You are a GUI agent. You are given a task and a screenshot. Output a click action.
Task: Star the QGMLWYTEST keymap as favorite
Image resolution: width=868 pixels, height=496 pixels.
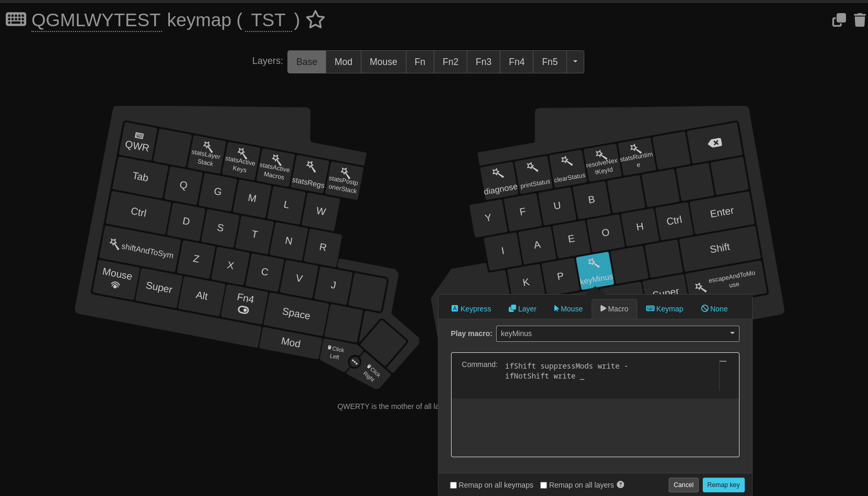tap(315, 19)
